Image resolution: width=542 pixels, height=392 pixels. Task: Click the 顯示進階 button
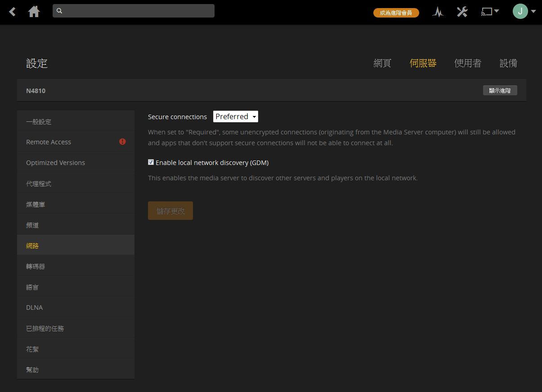pos(500,90)
